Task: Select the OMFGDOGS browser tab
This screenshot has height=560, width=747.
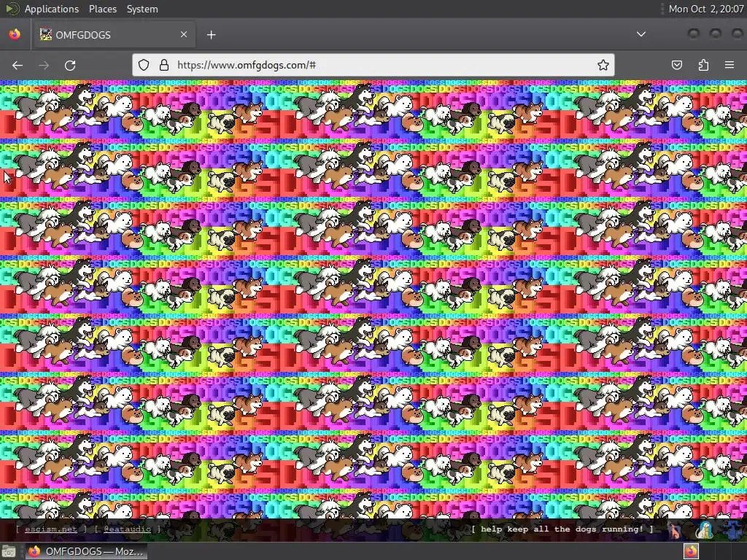Action: (x=114, y=35)
